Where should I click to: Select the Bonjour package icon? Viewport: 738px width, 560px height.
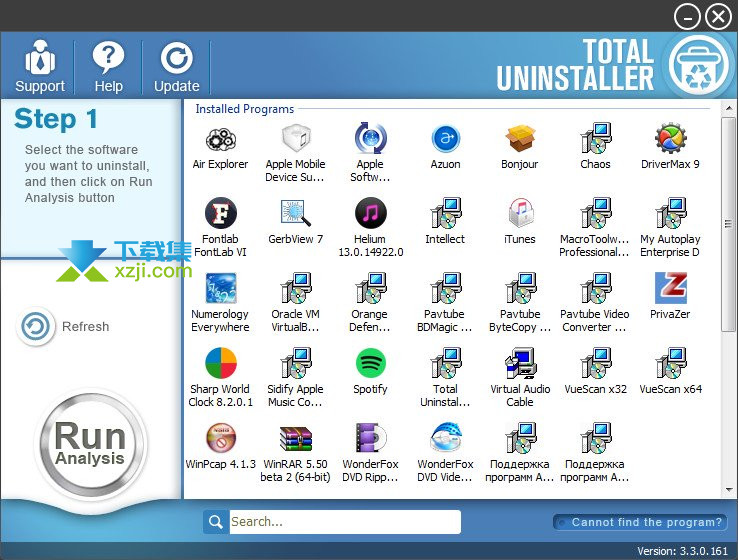click(520, 139)
